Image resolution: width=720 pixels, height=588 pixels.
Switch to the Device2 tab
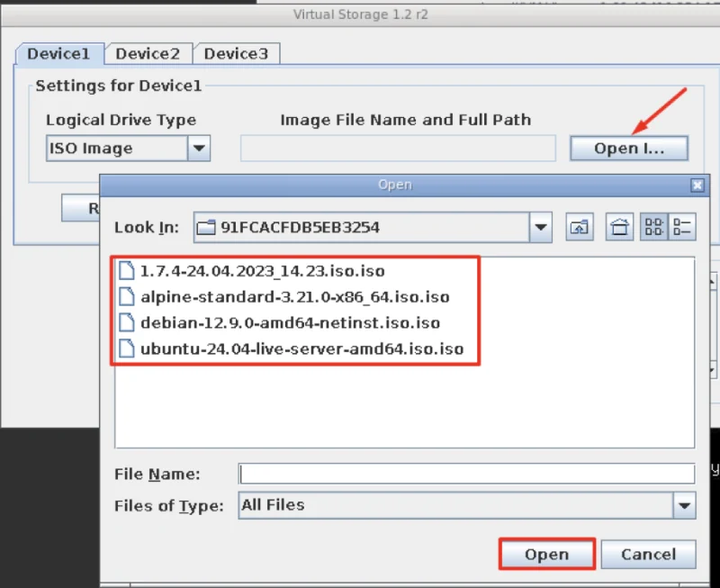[148, 54]
